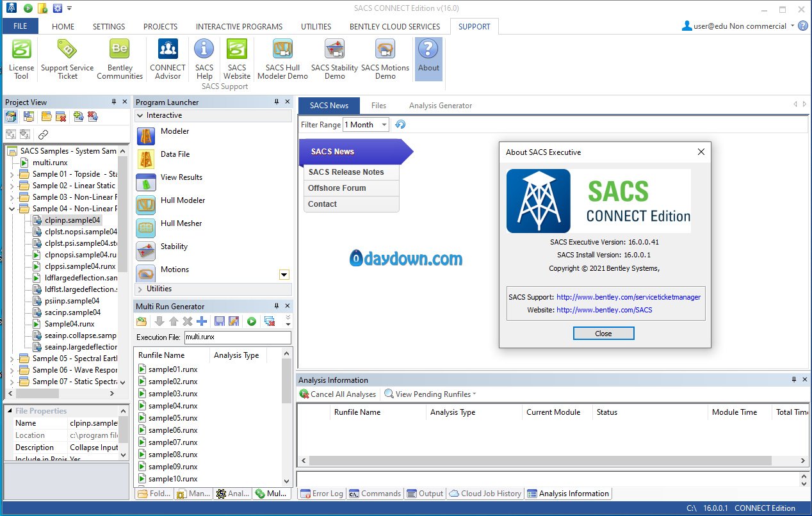This screenshot has width=812, height=516.
Task: Select sample09.runx in runfile list
Action: pos(173,467)
